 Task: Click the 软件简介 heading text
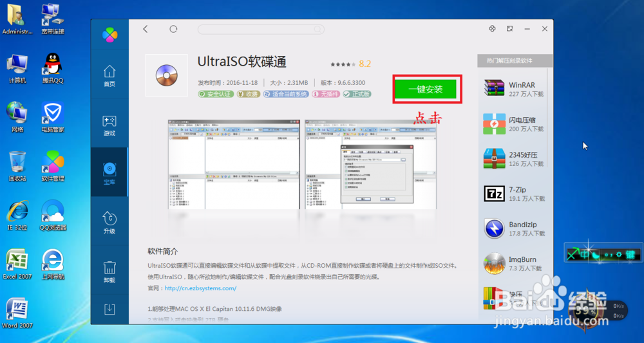pos(163,252)
